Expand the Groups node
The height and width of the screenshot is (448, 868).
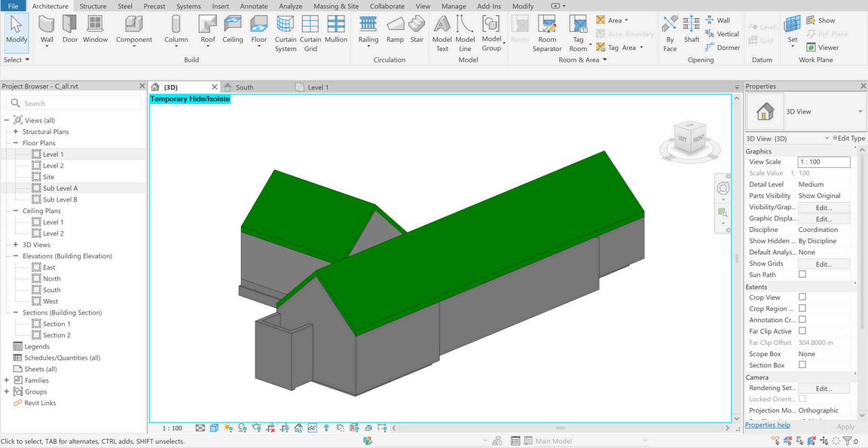pyautogui.click(x=7, y=392)
